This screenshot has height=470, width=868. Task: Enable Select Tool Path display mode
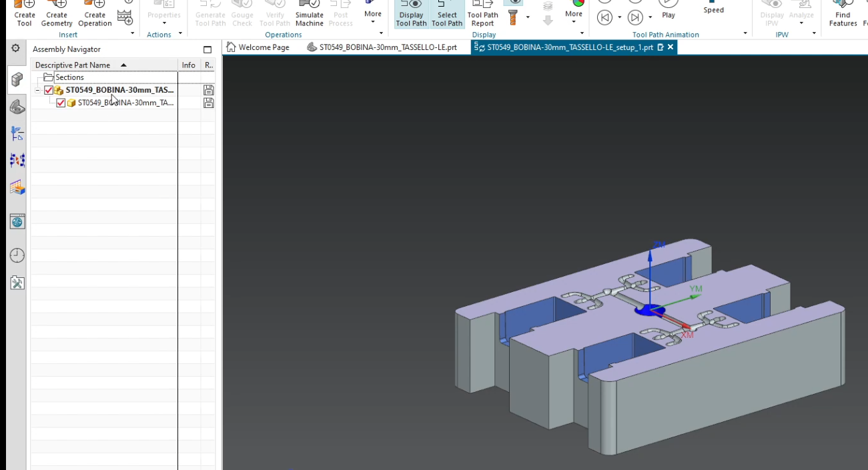446,15
